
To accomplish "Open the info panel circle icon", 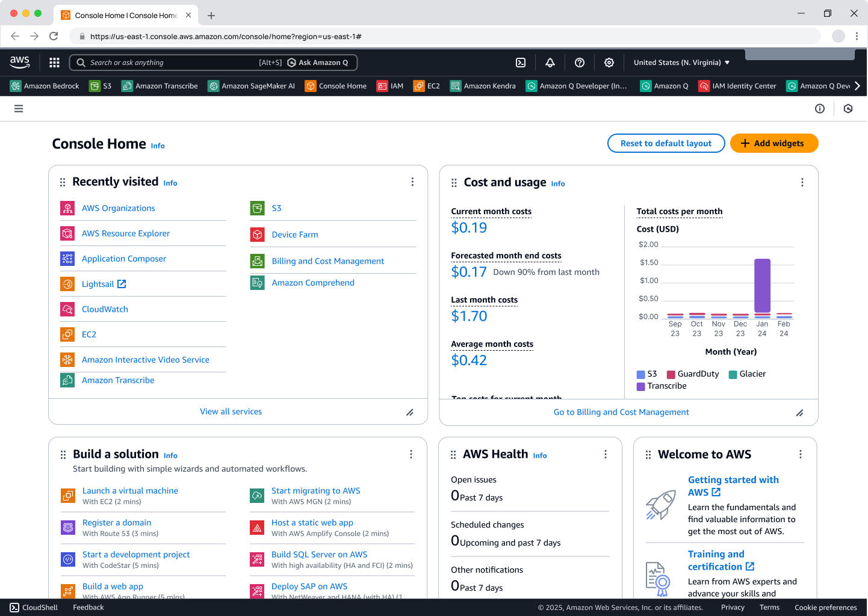I will (x=820, y=109).
